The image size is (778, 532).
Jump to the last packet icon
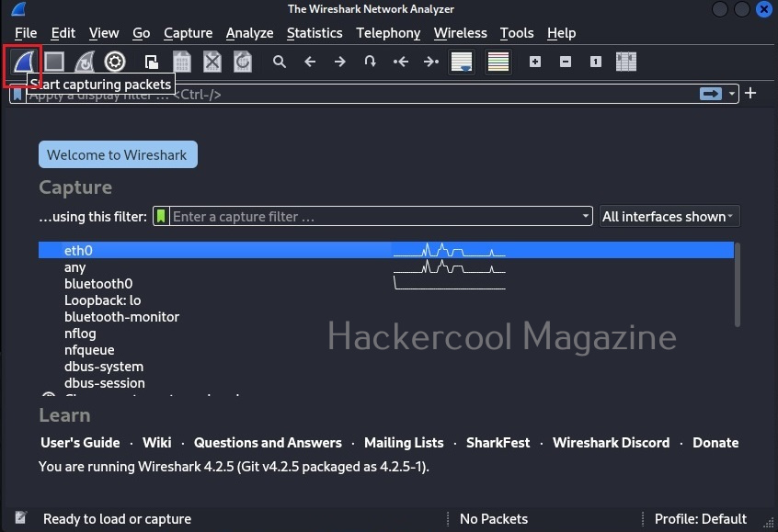click(x=431, y=62)
